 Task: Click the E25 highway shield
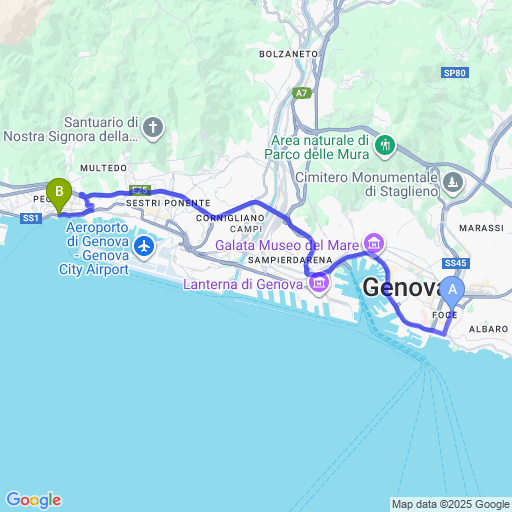pos(140,190)
